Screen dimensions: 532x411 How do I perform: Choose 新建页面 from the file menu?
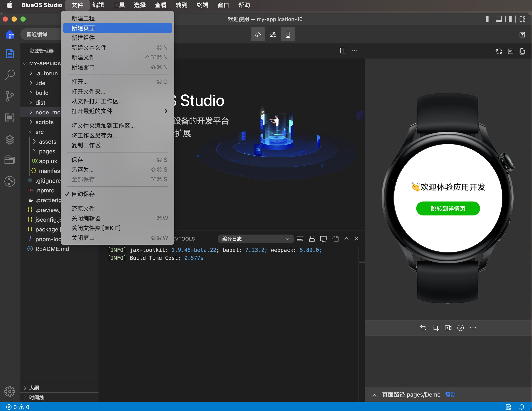click(x=117, y=28)
